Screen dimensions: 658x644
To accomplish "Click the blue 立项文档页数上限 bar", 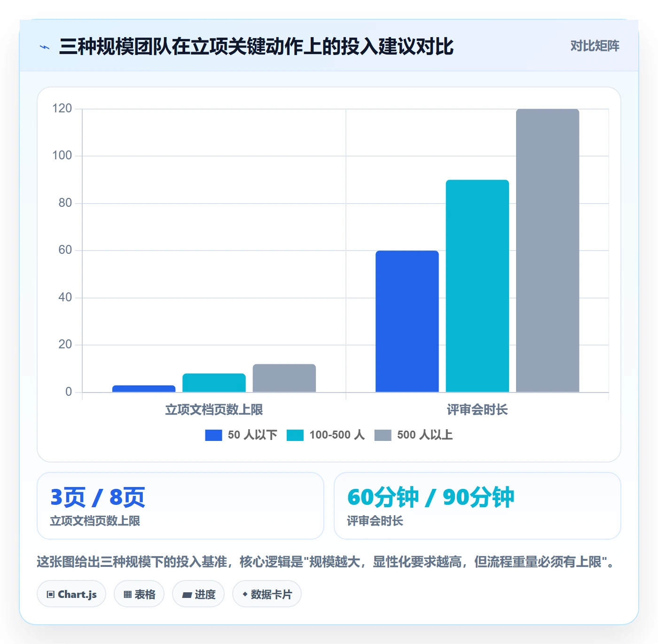I will click(x=144, y=389).
